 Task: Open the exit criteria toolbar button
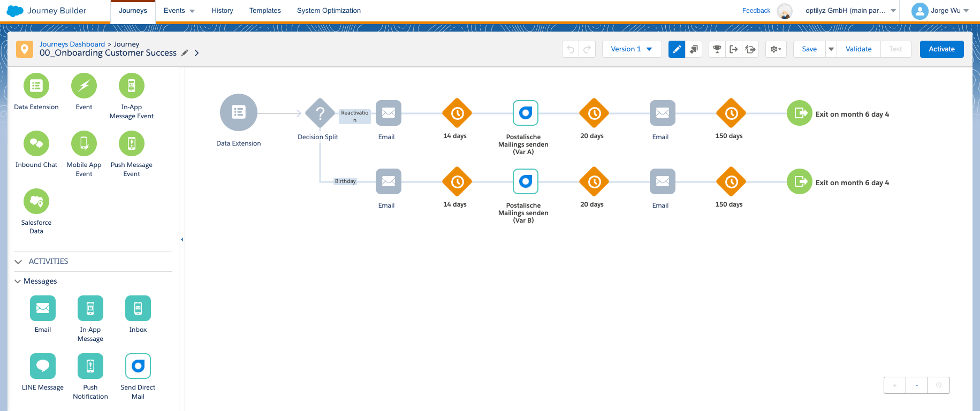tap(734, 49)
